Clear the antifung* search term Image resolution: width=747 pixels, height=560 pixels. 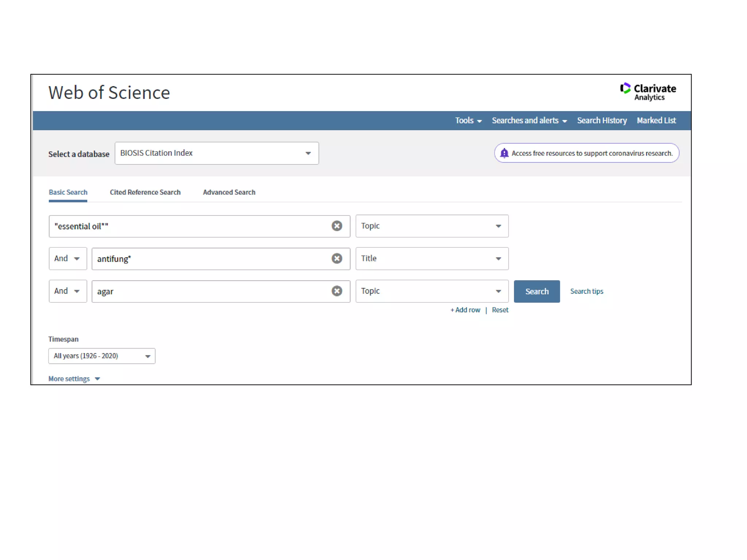point(337,258)
